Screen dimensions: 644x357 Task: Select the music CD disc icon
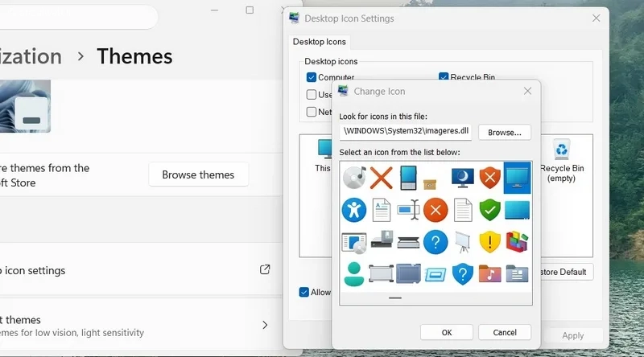tap(354, 178)
